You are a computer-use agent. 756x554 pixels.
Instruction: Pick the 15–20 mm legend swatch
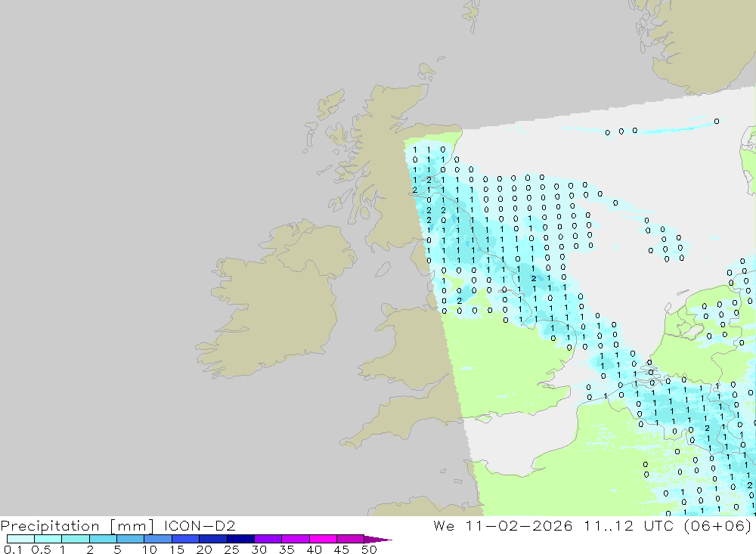(x=186, y=539)
